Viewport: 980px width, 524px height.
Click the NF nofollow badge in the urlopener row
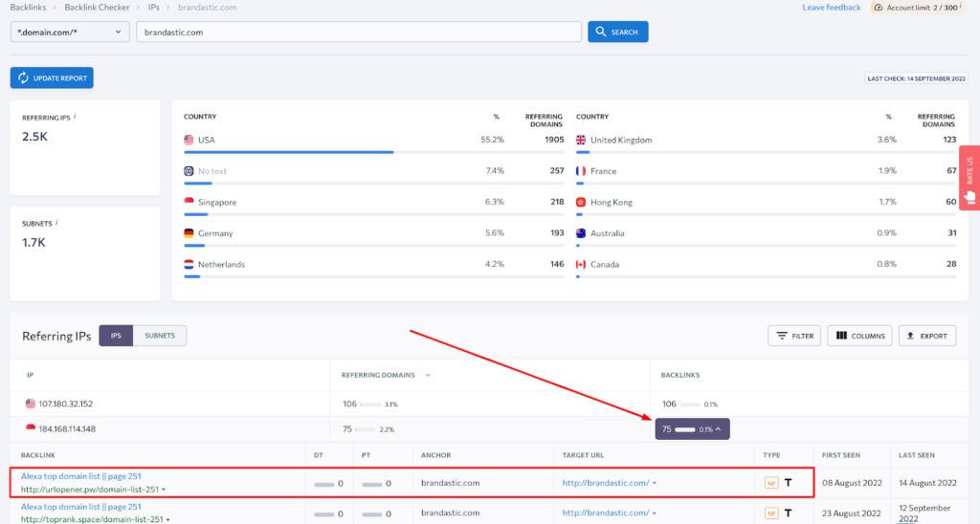[771, 483]
